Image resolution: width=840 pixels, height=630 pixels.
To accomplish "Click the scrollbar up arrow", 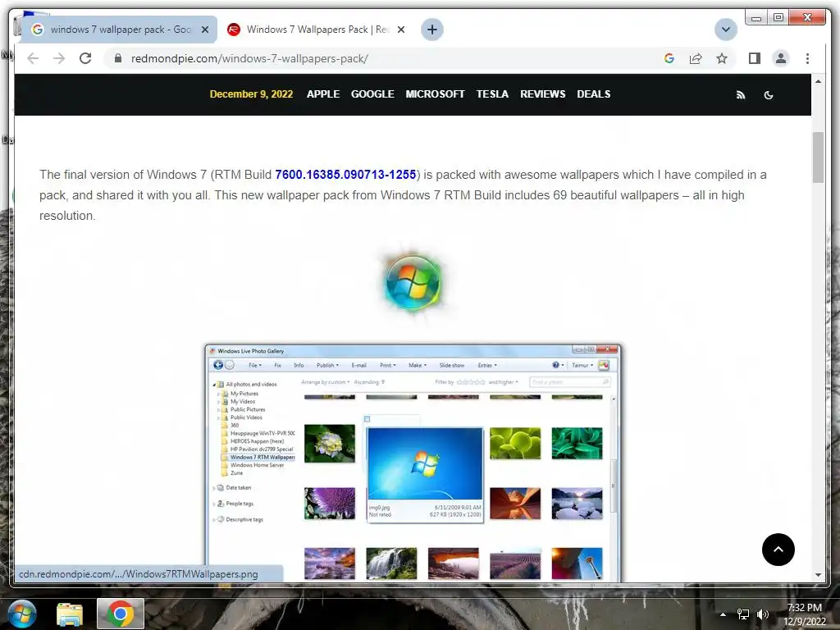I will pyautogui.click(x=818, y=81).
